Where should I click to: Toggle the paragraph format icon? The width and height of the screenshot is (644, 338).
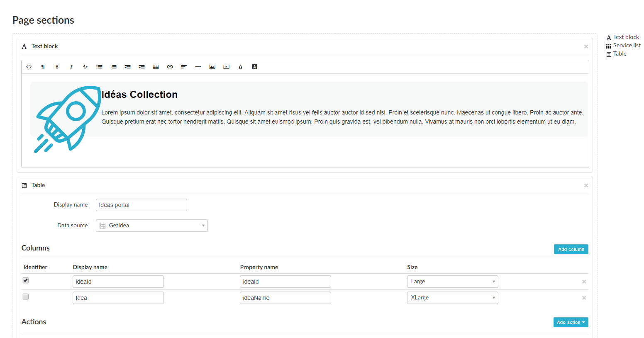[43, 66]
